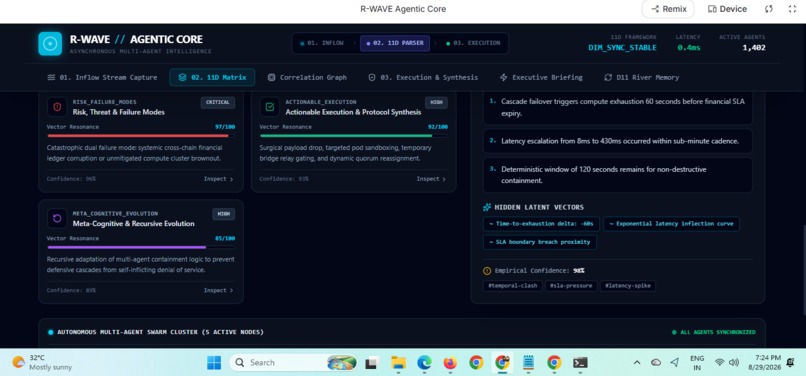Open the clock showing 7:24 PM
This screenshot has height=376, width=806.
[764, 363]
